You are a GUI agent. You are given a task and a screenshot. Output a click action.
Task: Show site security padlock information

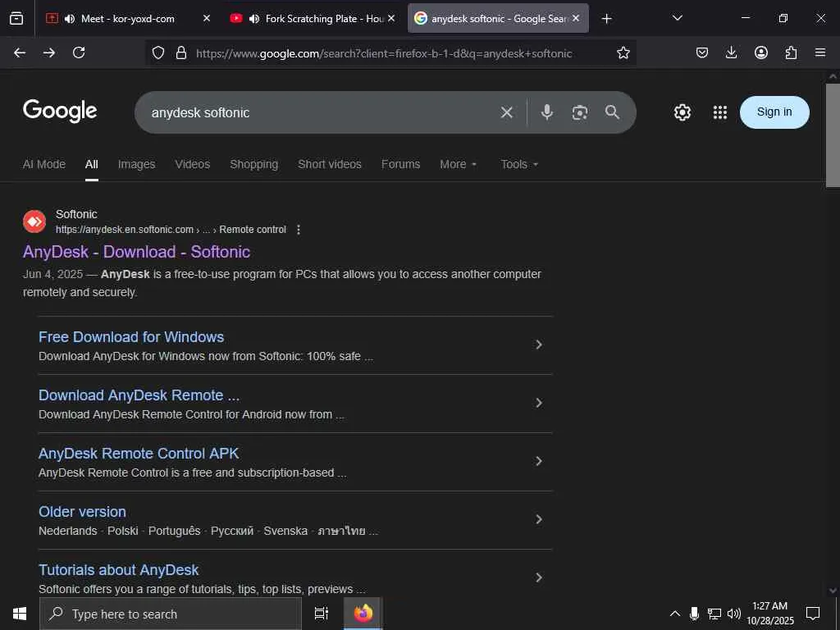coord(181,52)
